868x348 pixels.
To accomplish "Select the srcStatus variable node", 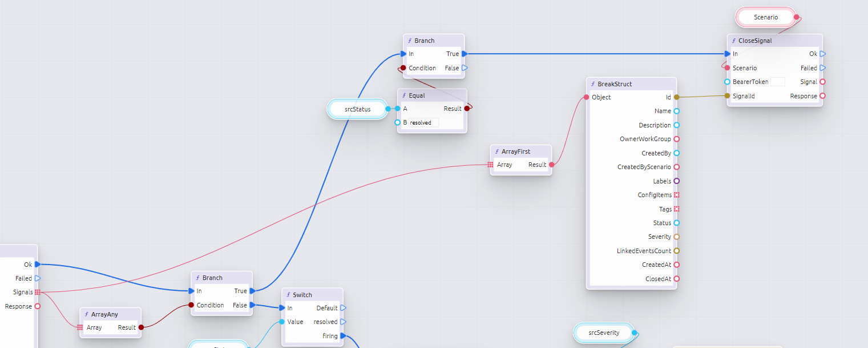I will (x=357, y=109).
